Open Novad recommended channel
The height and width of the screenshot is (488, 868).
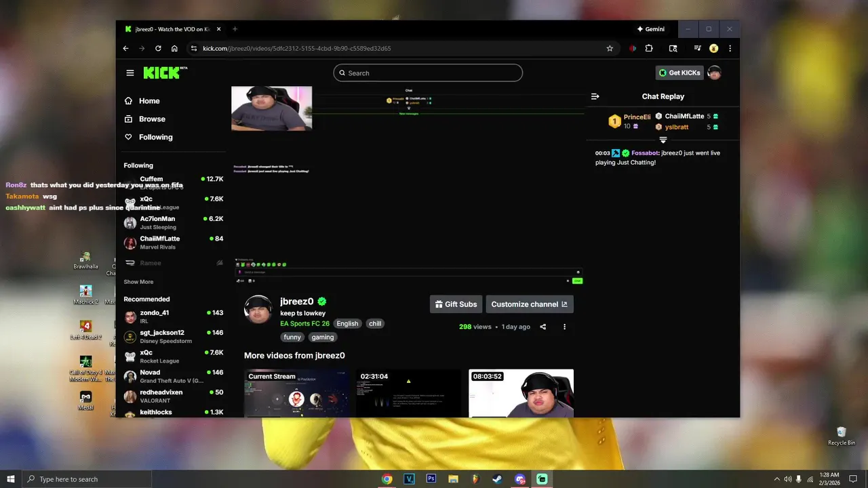tap(174, 376)
